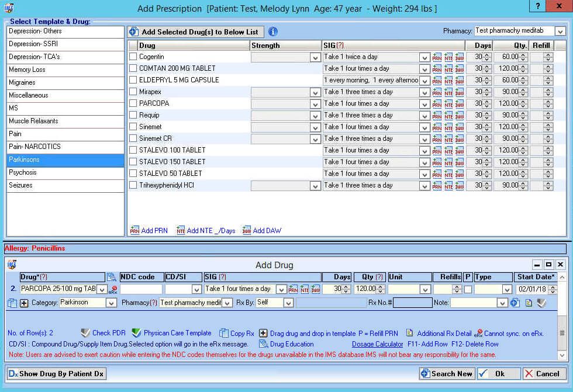Click the PRN icon in the Cogentin row
Viewport: 573px width, 392px height.
click(437, 57)
